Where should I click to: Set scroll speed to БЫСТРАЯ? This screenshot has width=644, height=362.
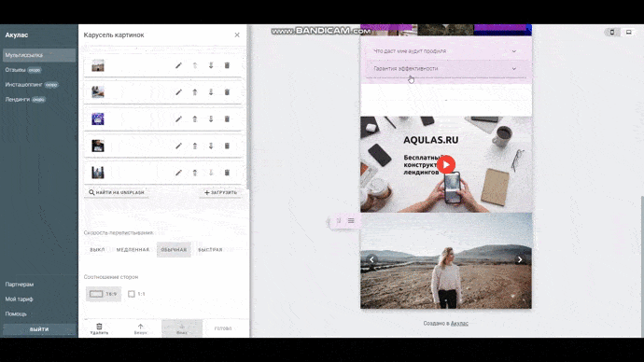point(210,249)
